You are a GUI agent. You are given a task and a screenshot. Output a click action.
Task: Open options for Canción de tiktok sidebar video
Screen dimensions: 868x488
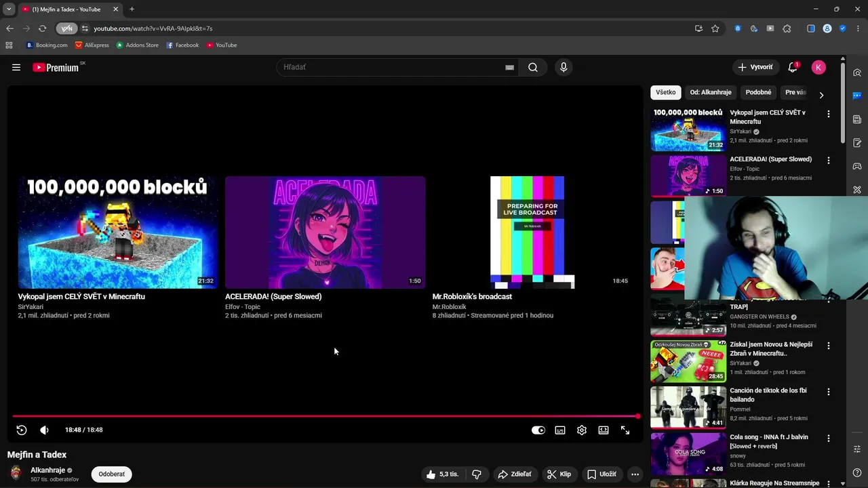click(x=828, y=392)
